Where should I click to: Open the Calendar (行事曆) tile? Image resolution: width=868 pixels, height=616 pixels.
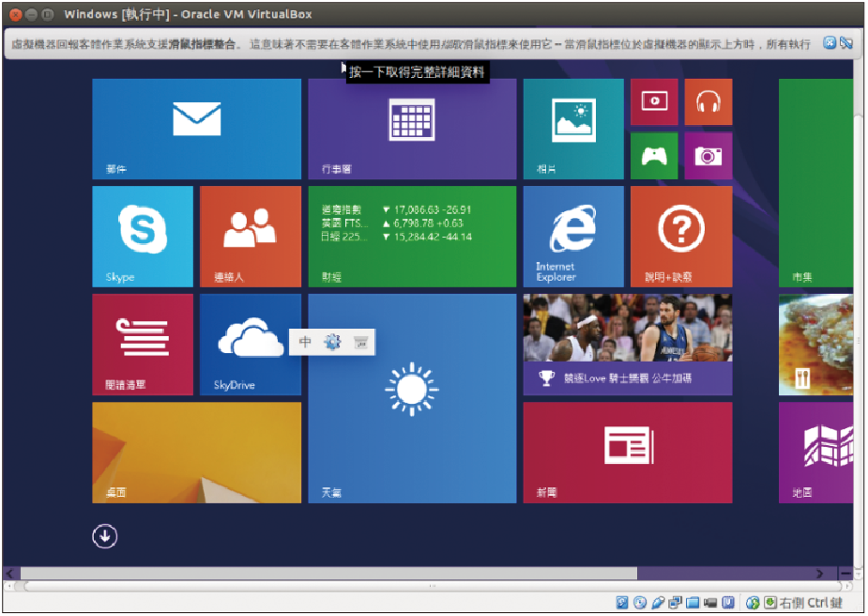412,129
